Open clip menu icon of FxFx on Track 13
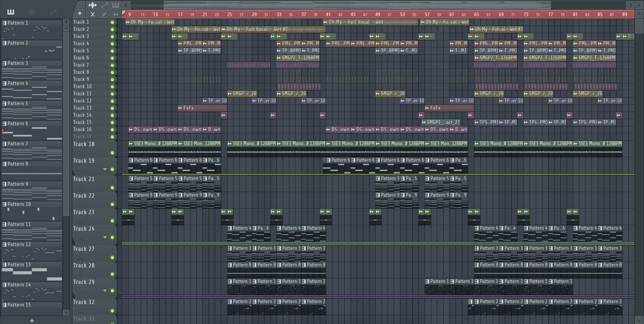The image size is (644, 324). click(180, 108)
